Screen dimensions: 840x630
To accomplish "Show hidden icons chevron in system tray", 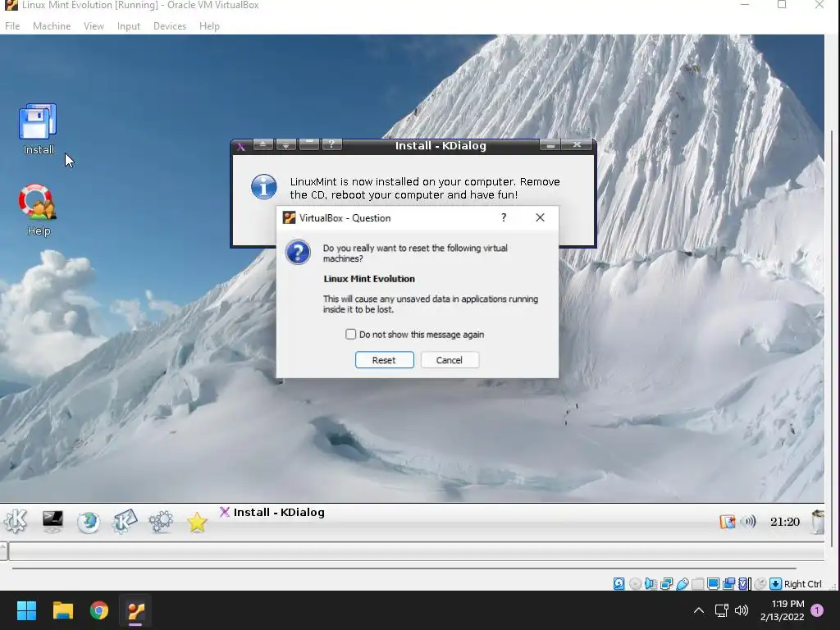I will (x=699, y=610).
